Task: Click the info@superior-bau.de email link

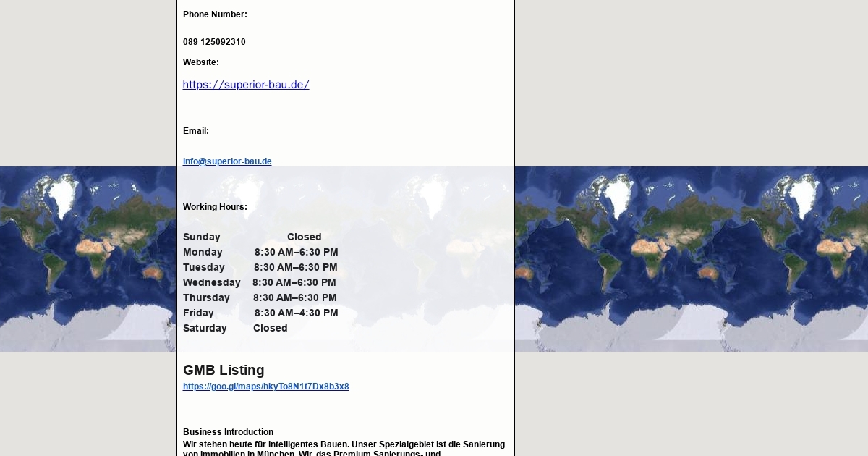Action: pyautogui.click(x=227, y=161)
